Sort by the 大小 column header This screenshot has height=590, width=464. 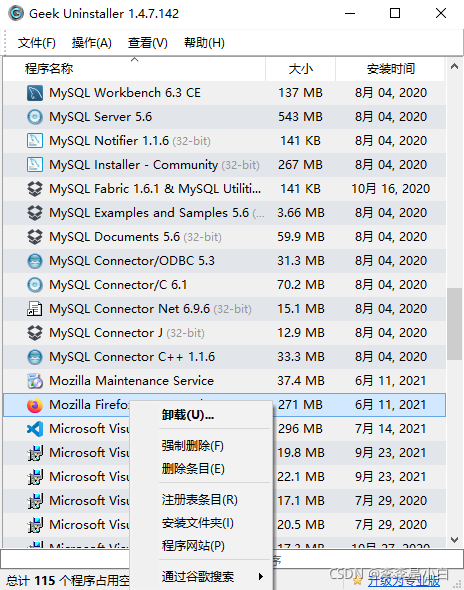pyautogui.click(x=300, y=69)
